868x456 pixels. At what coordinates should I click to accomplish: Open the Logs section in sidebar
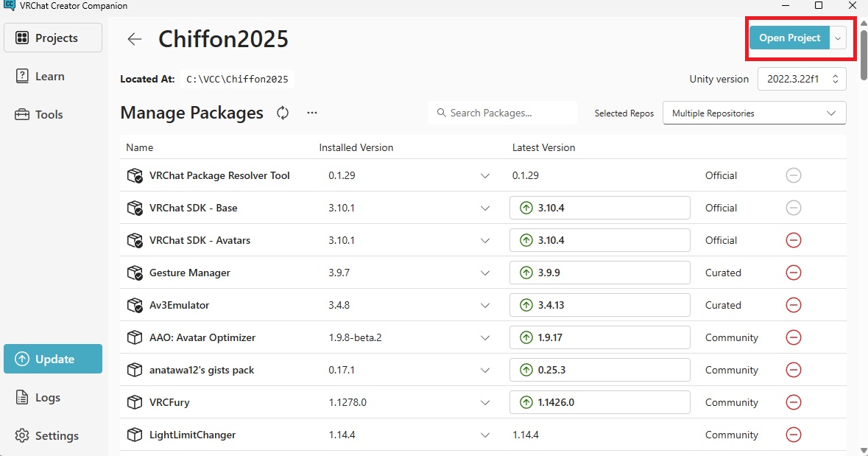tap(53, 397)
